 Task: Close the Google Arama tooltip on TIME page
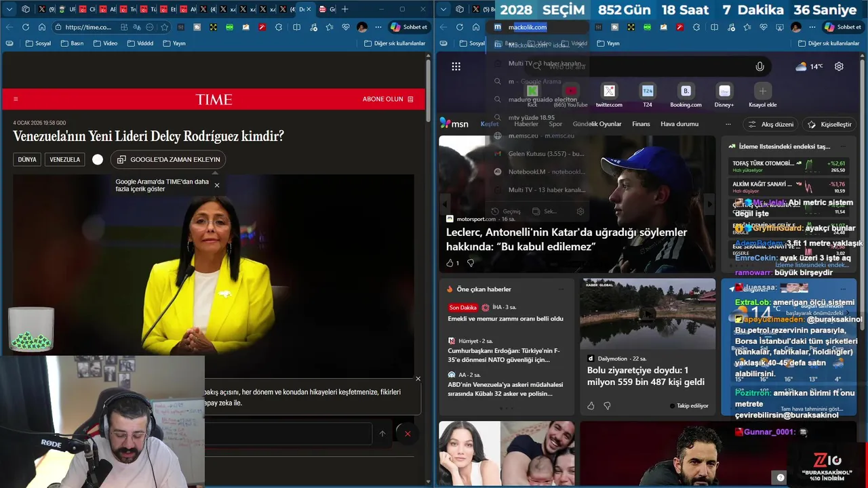click(217, 185)
